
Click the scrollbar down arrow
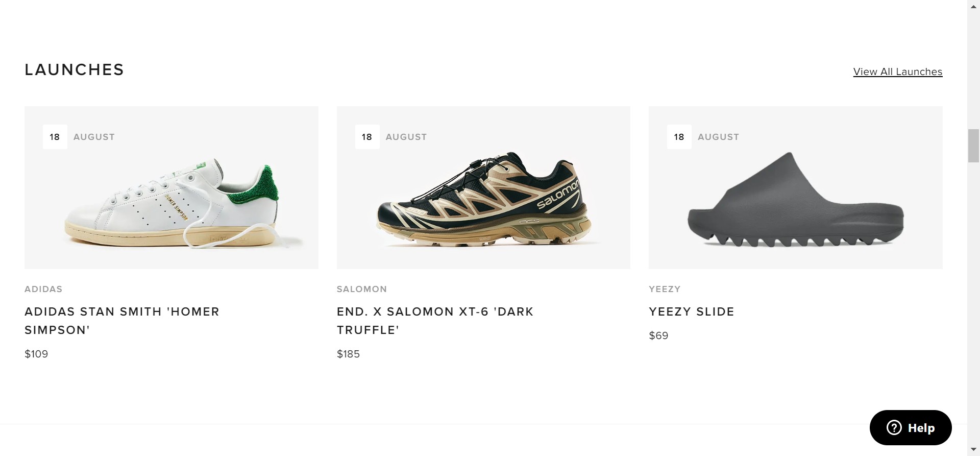coord(973,449)
